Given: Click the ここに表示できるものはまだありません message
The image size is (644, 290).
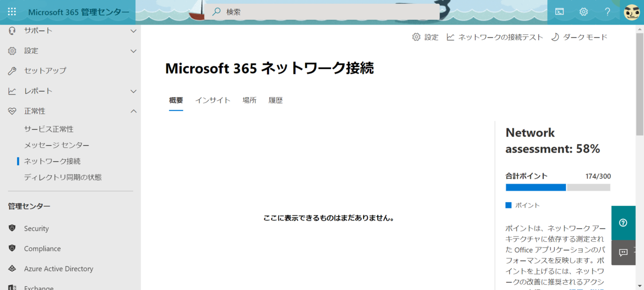Looking at the screenshot, I should [329, 218].
